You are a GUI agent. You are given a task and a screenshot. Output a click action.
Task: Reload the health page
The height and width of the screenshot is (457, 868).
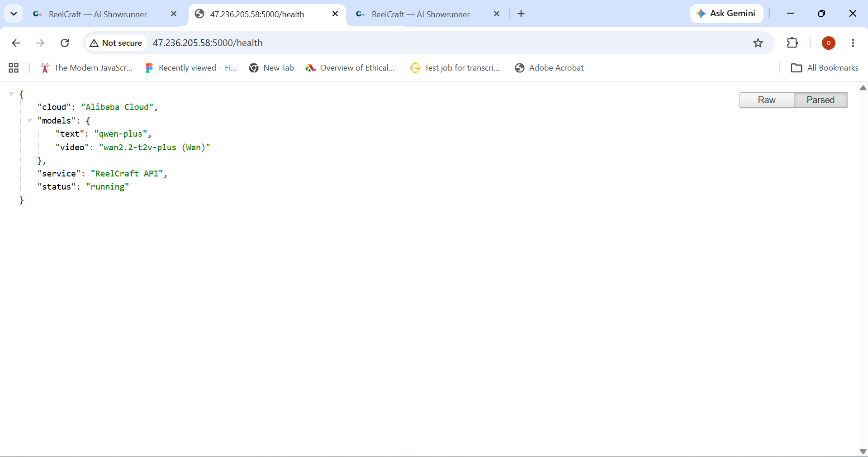point(65,43)
